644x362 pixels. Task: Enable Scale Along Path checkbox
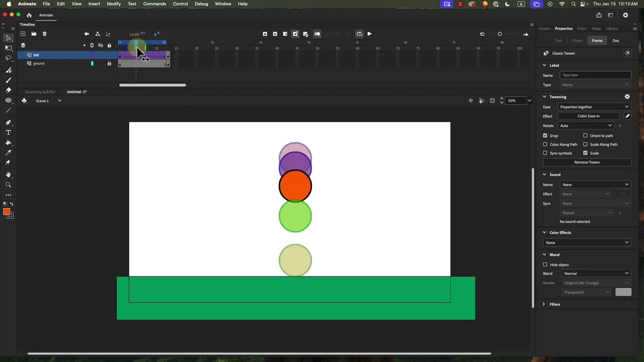tap(585, 144)
